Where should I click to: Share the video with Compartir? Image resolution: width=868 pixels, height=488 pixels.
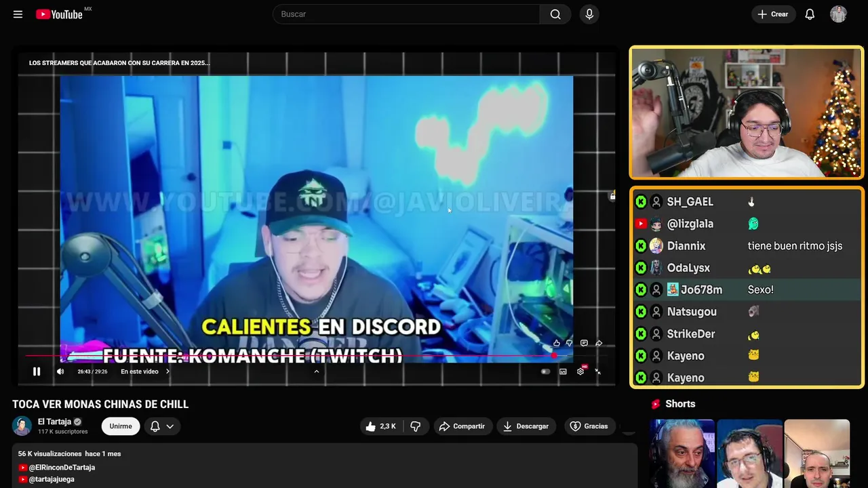click(x=462, y=426)
